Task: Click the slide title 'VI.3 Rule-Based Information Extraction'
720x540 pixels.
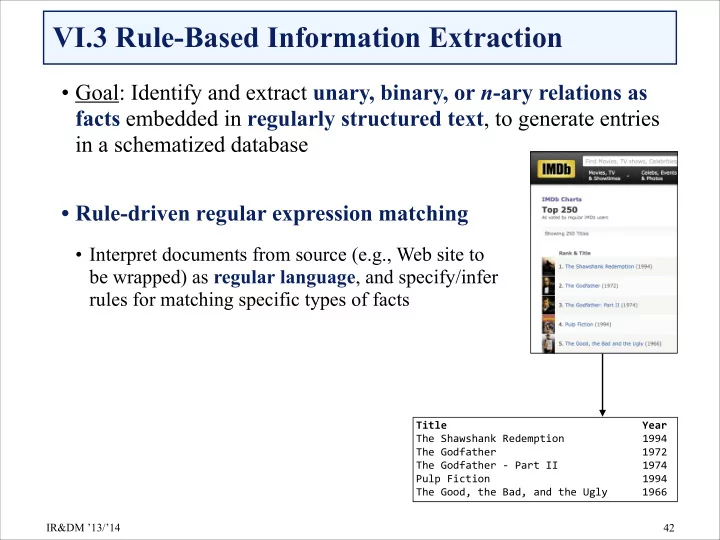Action: (x=308, y=38)
